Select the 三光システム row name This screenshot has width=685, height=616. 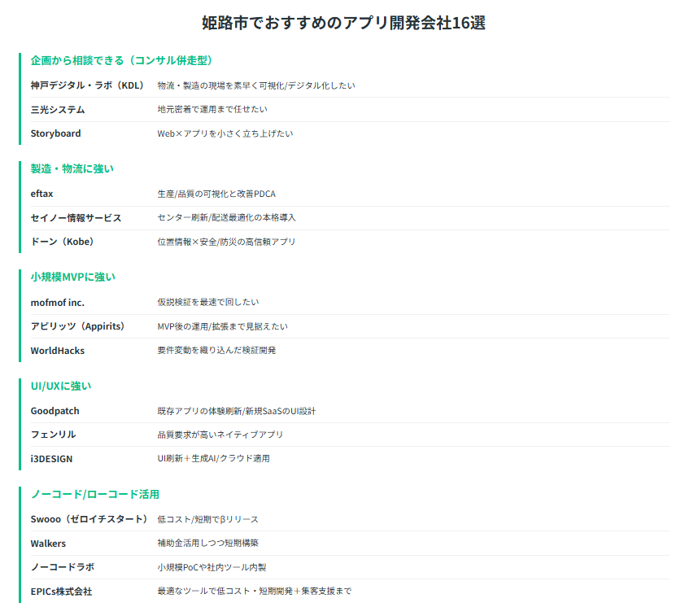(58, 110)
